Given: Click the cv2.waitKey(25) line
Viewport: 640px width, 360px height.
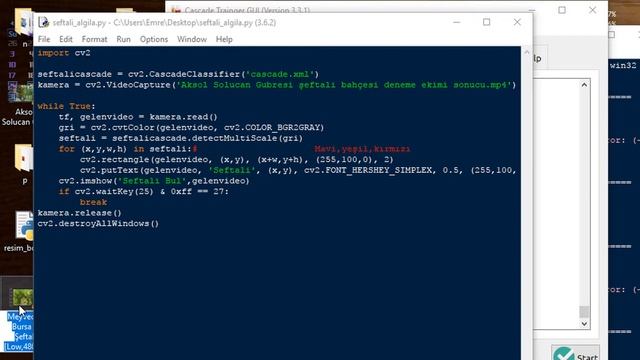Looking at the screenshot, I should pyautogui.click(x=144, y=191).
